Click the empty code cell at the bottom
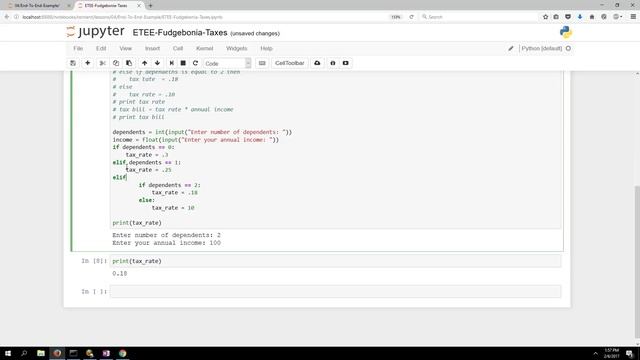Image resolution: width=640 pixels, height=360 pixels. 336,291
